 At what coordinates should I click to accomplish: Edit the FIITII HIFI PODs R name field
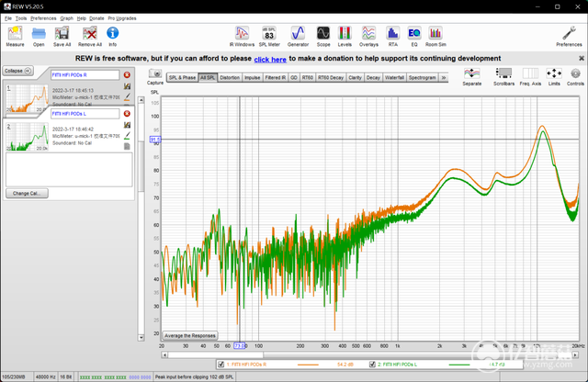85,75
